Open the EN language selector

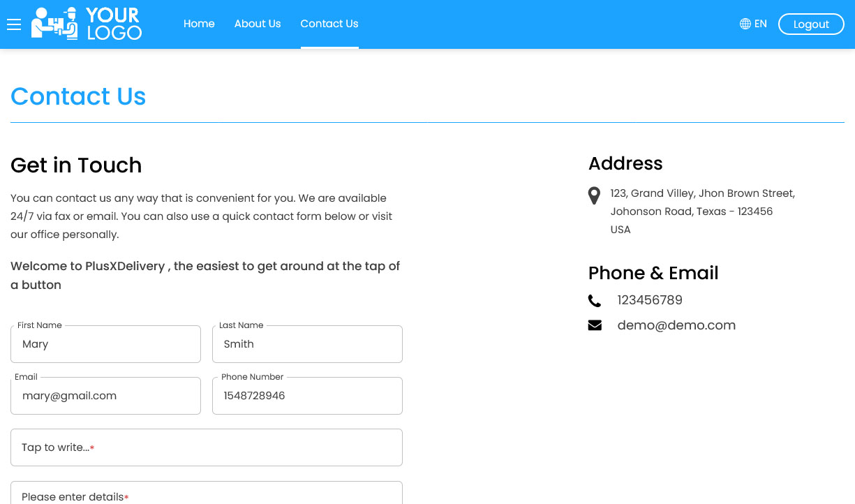(x=753, y=24)
